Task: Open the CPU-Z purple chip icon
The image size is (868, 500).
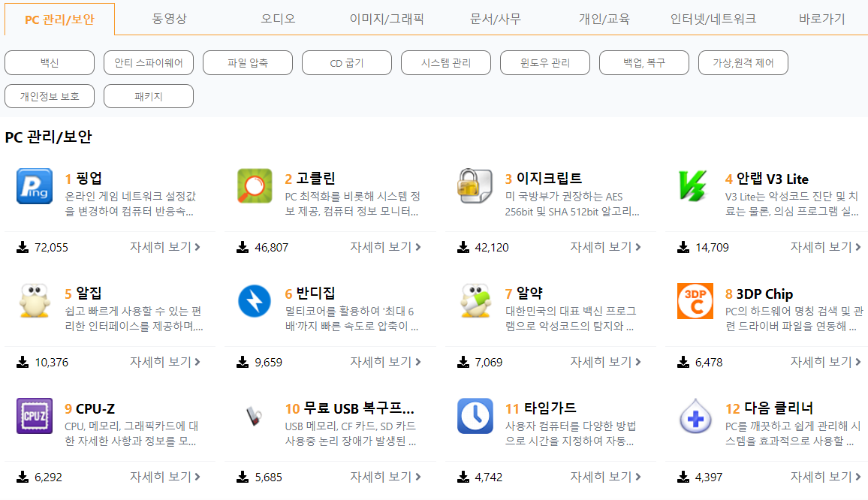Action: 35,416
